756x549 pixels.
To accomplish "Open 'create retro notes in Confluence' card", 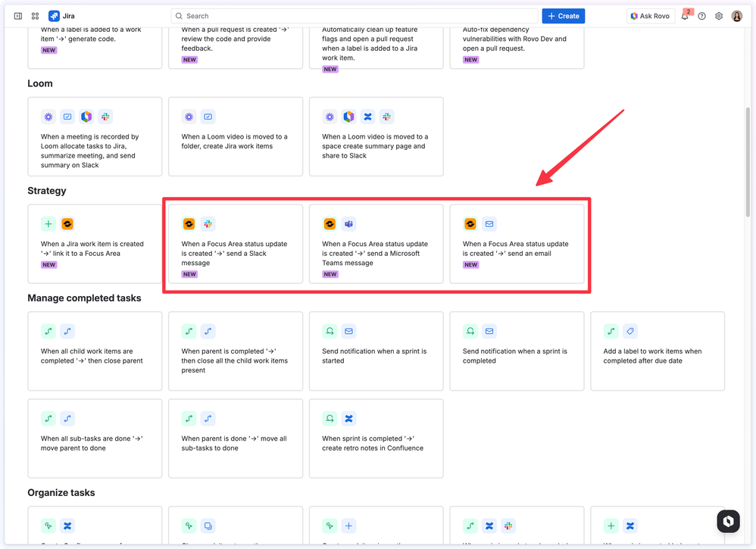I will (376, 438).
